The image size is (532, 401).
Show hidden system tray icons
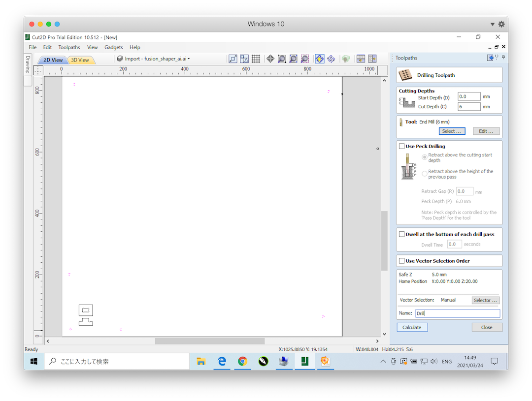pyautogui.click(x=383, y=361)
